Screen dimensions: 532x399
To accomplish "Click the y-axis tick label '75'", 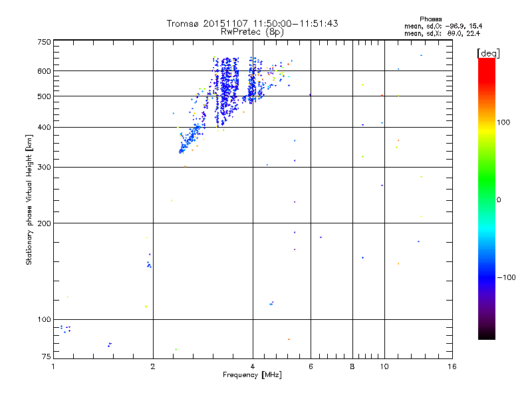I will [x=47, y=356].
